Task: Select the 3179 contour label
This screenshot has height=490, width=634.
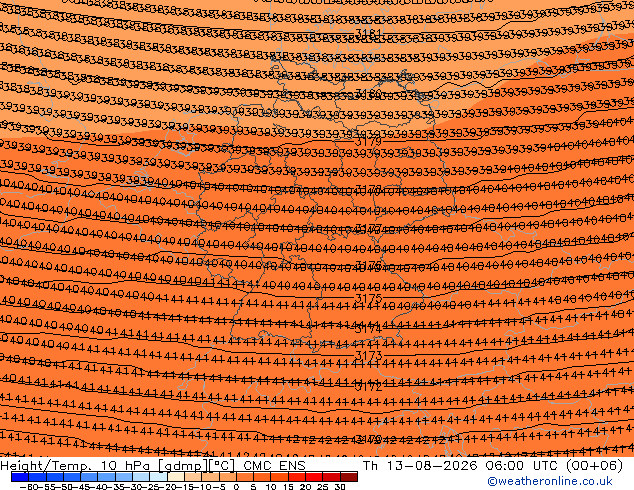Action: 368,142
